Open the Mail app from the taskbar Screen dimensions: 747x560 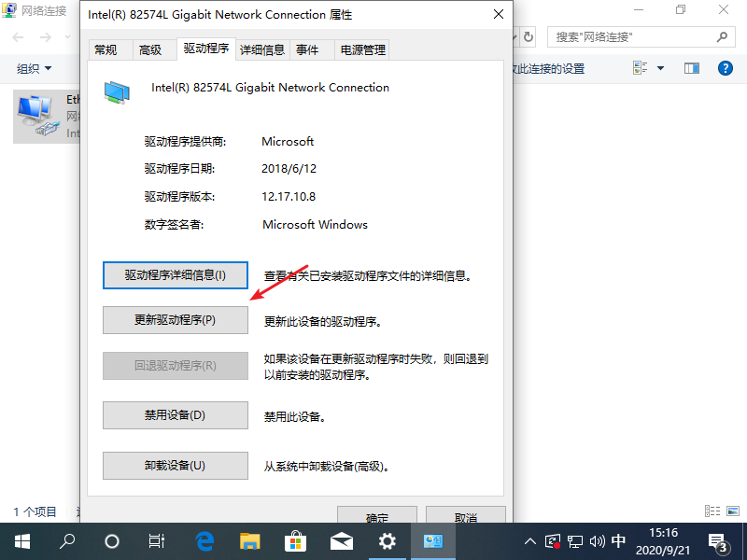click(341, 540)
